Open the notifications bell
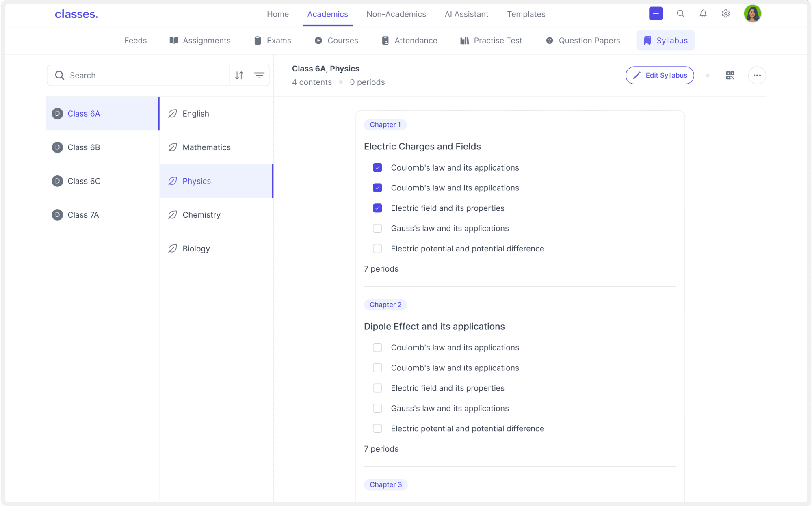Image resolution: width=812 pixels, height=506 pixels. (703, 14)
